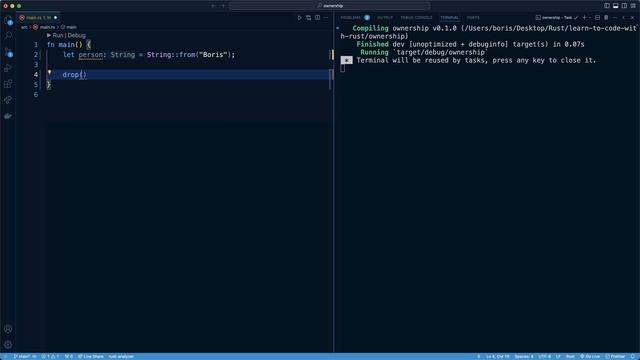
Task: Click the Ln 4, Col cursor position indicator
Action: [498, 356]
